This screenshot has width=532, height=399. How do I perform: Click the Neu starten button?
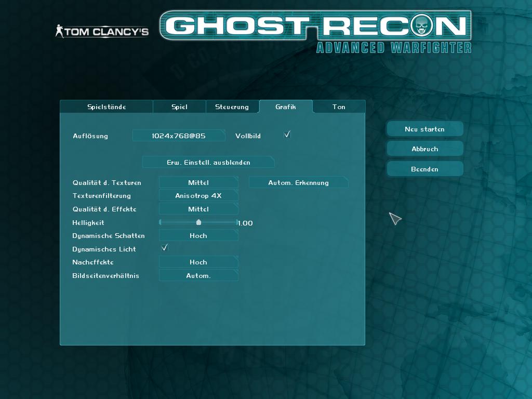click(x=425, y=129)
